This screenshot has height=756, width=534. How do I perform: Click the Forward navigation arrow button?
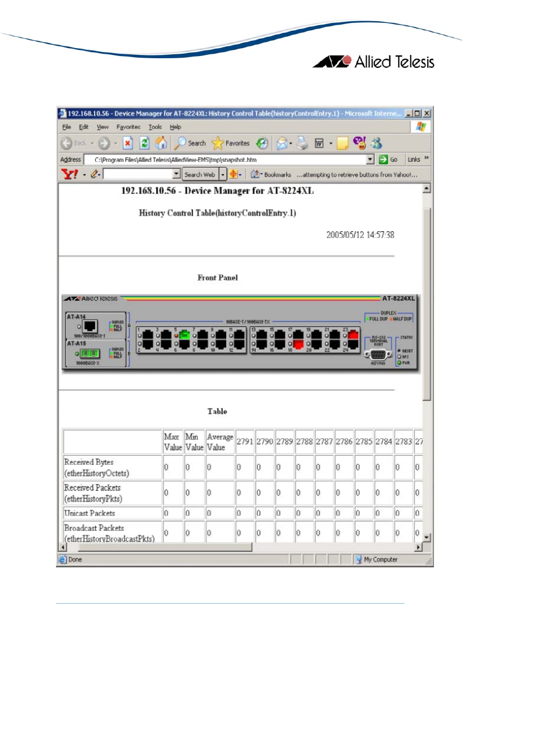(x=104, y=143)
